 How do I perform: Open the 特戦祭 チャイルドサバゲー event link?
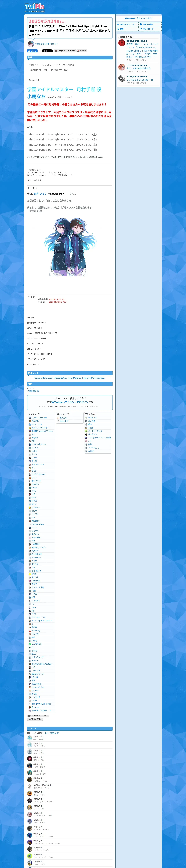pos(142,50)
